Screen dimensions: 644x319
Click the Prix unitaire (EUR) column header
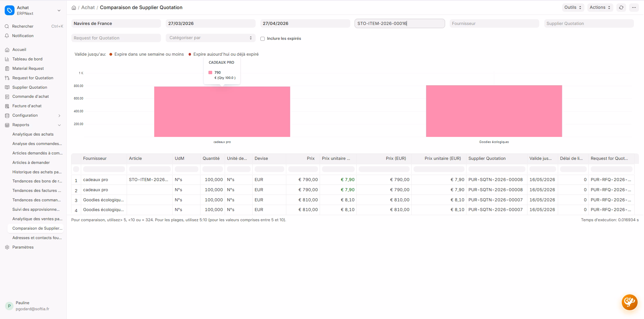[x=439, y=158]
